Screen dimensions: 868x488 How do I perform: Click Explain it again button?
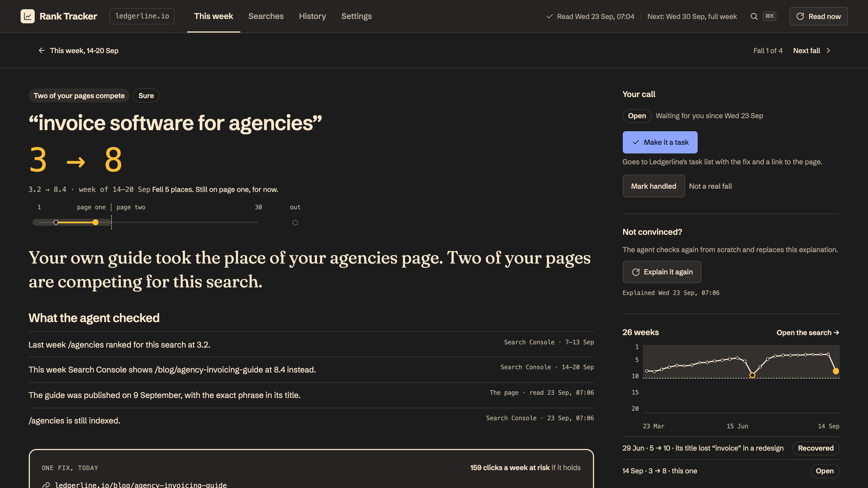tap(662, 272)
